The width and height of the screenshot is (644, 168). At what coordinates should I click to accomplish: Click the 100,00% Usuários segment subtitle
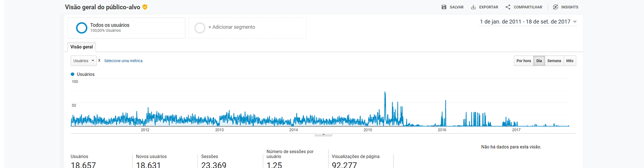[105, 31]
